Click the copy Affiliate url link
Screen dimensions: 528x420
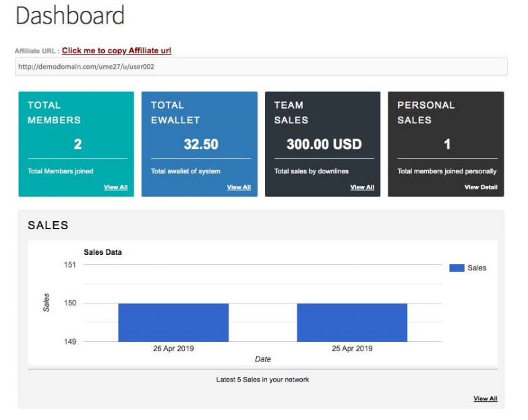click(x=117, y=51)
